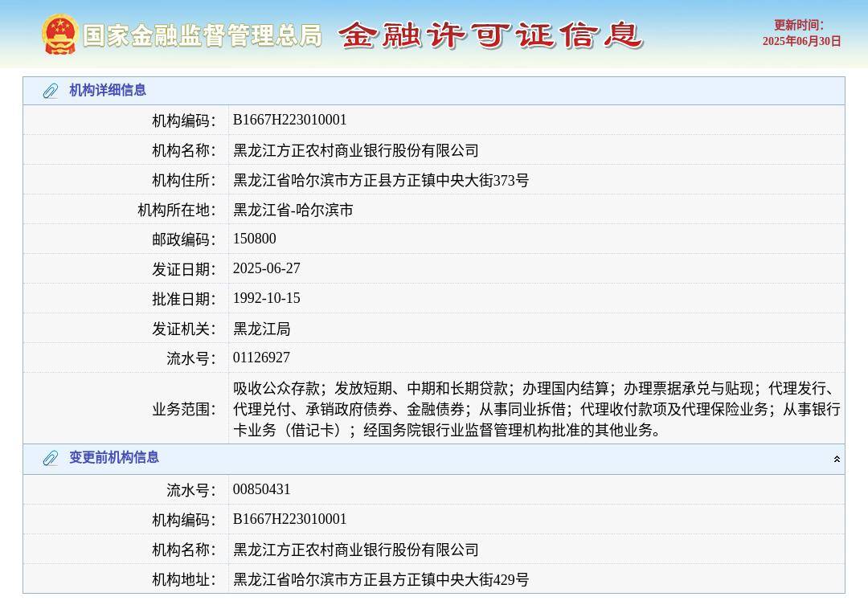Select the 机构名称 value under 变更前机构信息
Screen dimensions: 868x605
click(355, 550)
